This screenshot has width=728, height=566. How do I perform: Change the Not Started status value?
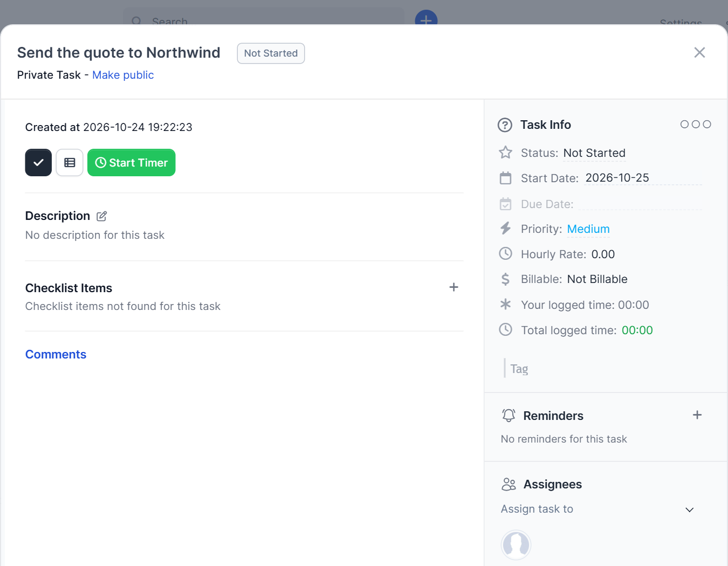point(594,153)
